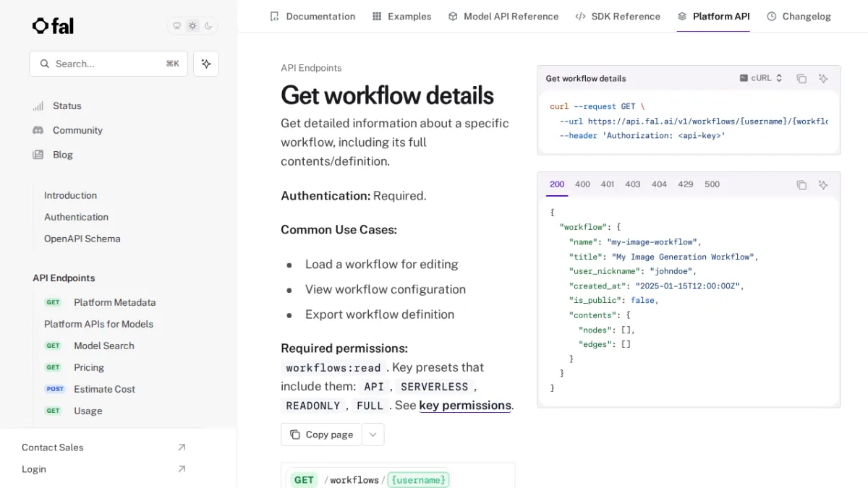The height and width of the screenshot is (488, 868).
Task: Select the 429 response tab
Action: click(x=686, y=184)
